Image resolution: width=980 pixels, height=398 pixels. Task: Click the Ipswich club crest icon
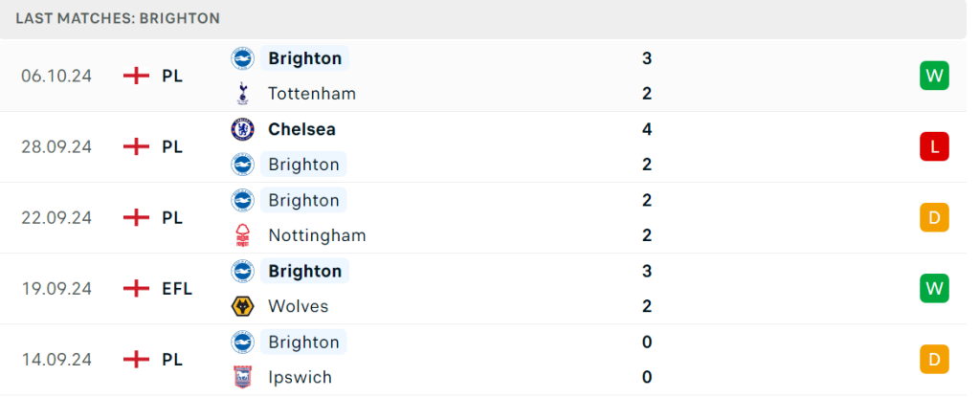[x=242, y=377]
